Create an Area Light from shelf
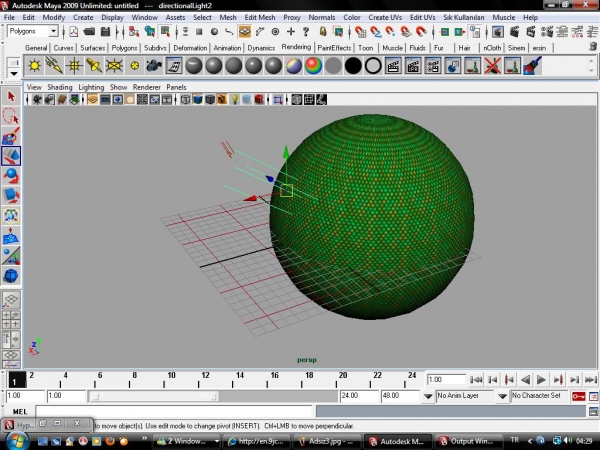This screenshot has height=450, width=600. coord(114,65)
